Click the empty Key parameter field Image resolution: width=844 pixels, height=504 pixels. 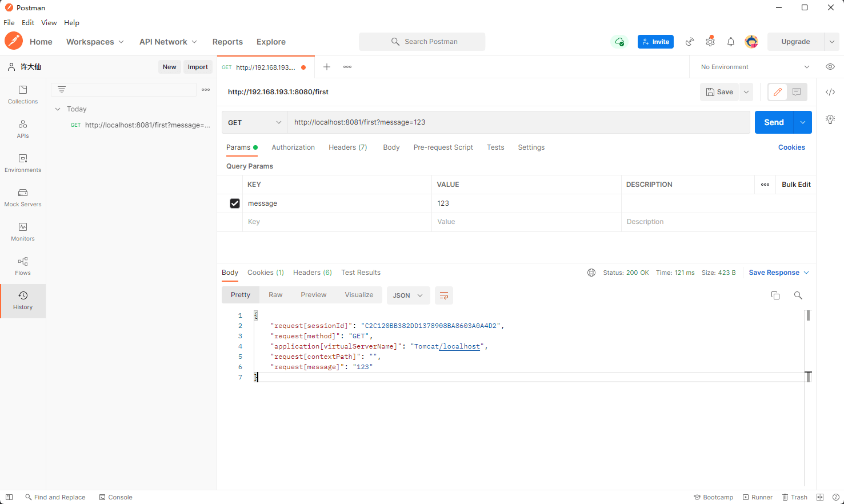pyautogui.click(x=337, y=222)
